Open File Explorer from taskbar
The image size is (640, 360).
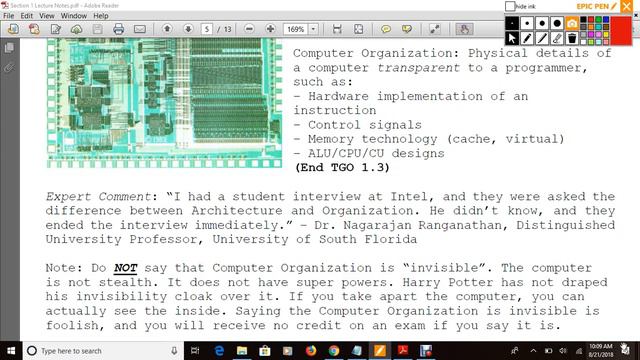242,351
